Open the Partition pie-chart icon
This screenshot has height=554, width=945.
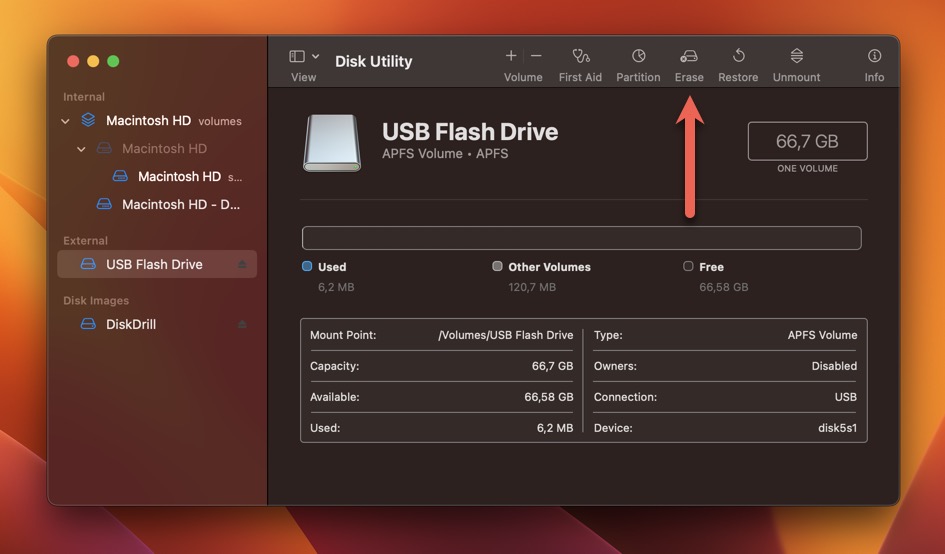tap(638, 56)
